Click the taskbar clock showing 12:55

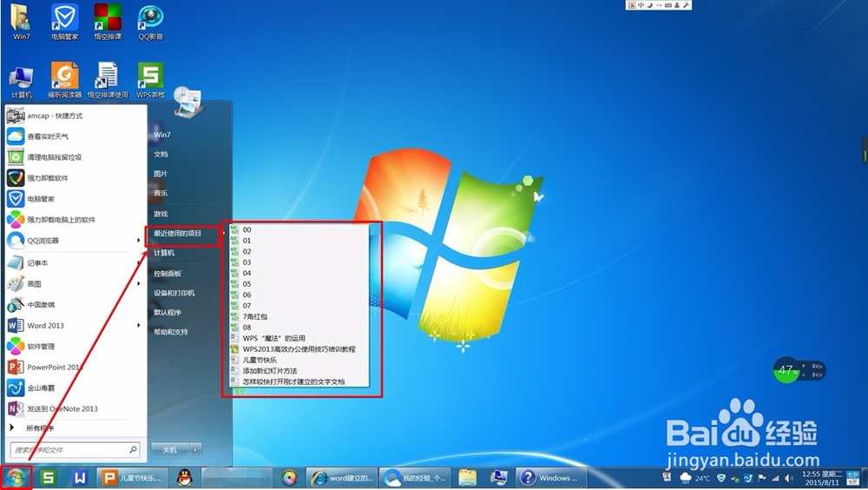click(822, 478)
